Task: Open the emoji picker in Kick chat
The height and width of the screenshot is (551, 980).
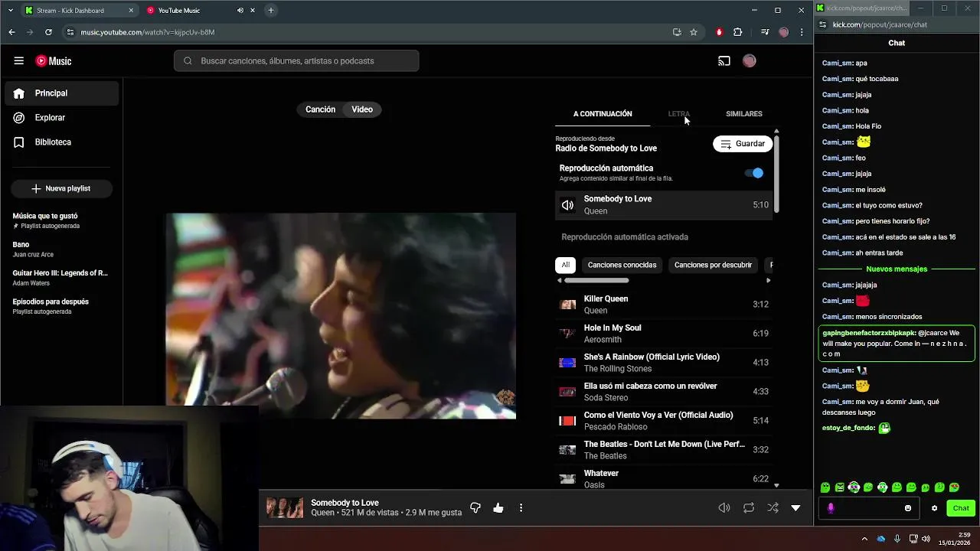Action: click(908, 508)
